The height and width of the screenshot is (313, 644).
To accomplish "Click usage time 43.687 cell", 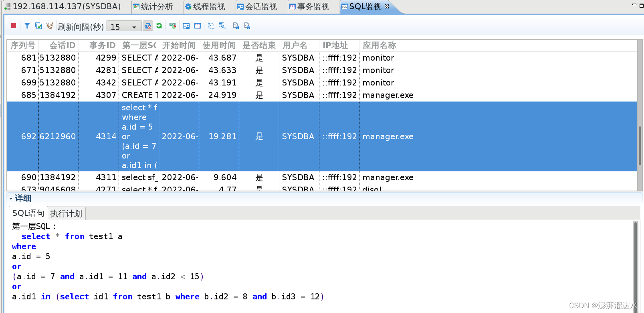I will point(222,58).
